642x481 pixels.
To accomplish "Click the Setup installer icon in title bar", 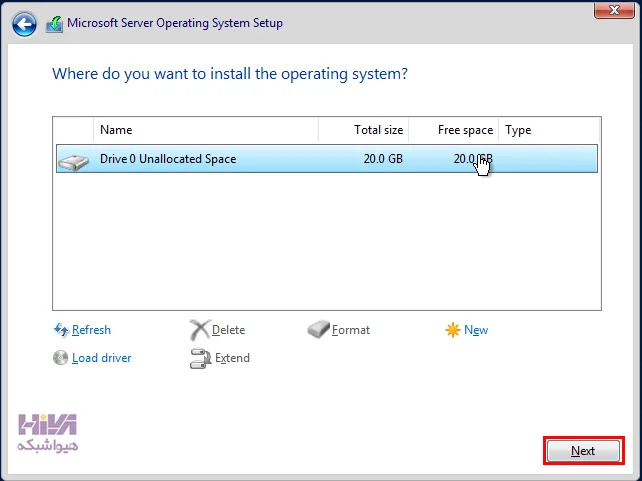I will click(x=54, y=24).
